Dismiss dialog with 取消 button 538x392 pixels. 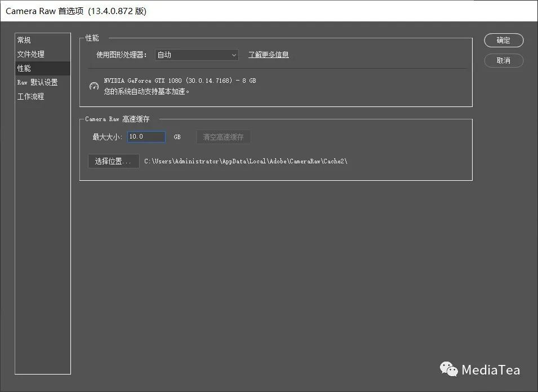(x=504, y=61)
